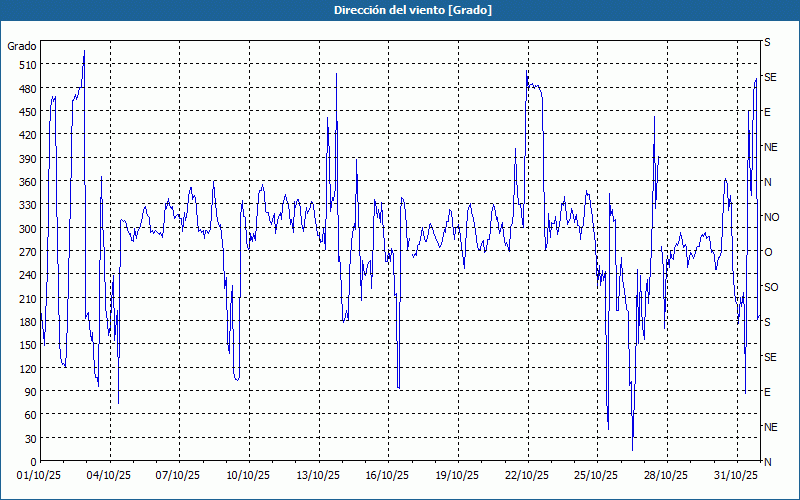800x500 pixels.
Task: Click the 180 degree y-axis tick label
Action: click(x=27, y=322)
